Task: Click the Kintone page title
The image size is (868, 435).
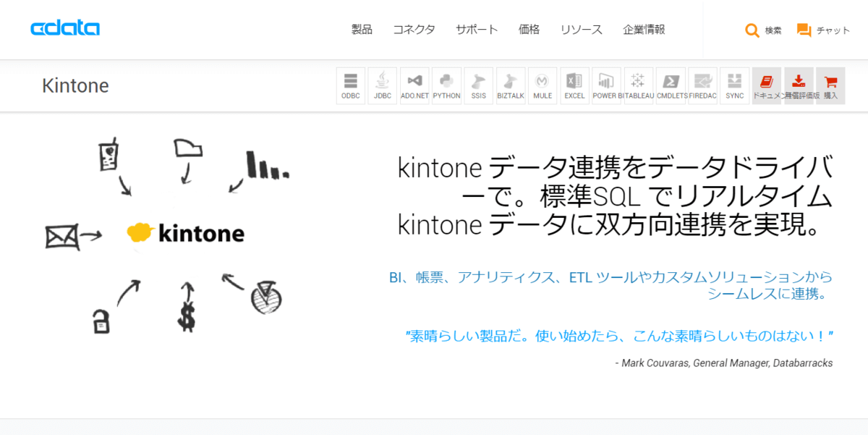Action: pos(75,85)
